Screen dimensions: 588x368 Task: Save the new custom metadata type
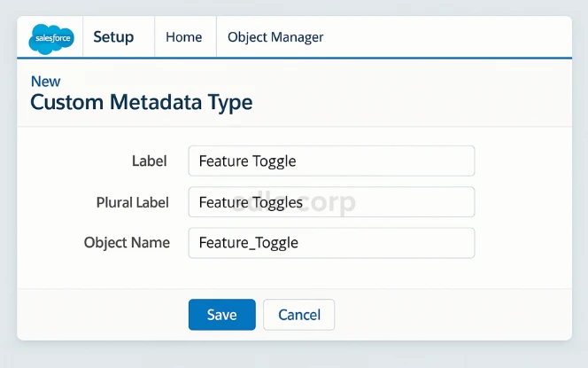coord(222,315)
